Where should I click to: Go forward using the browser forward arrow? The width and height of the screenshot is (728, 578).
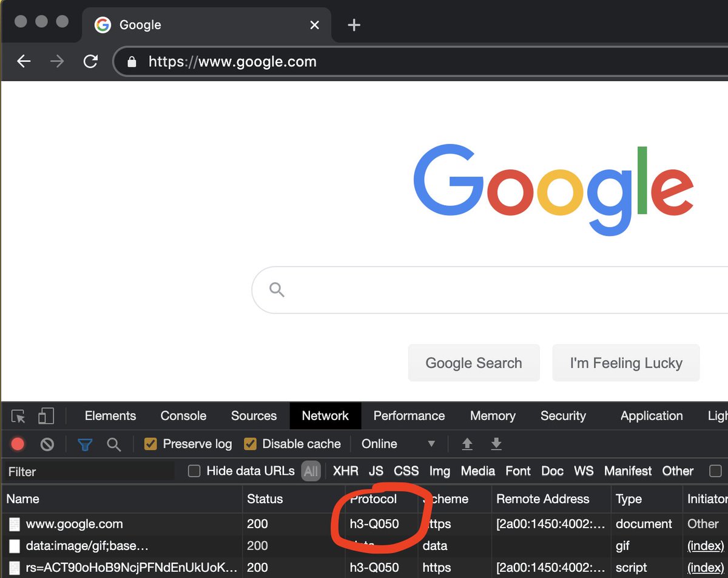[57, 61]
